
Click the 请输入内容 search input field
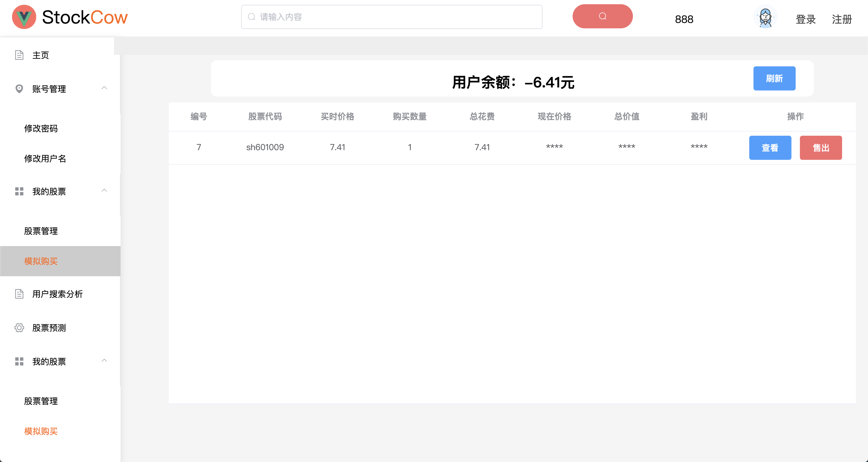(391, 17)
